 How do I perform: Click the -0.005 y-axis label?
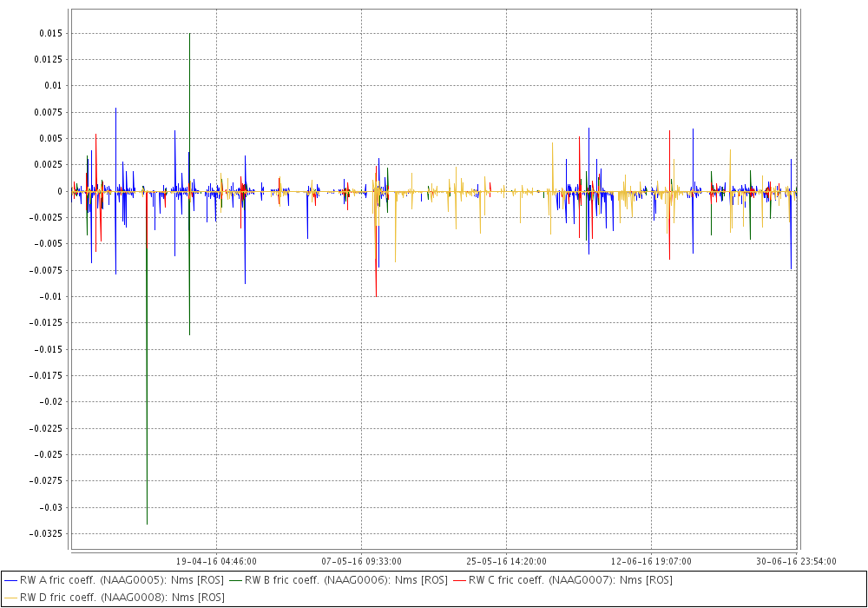pyautogui.click(x=48, y=244)
